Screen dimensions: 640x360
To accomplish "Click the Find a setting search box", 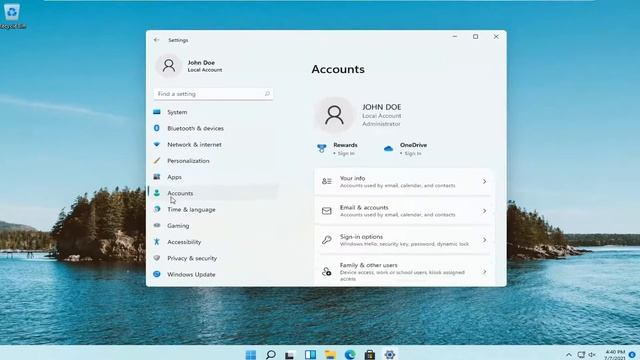I will 213,94.
